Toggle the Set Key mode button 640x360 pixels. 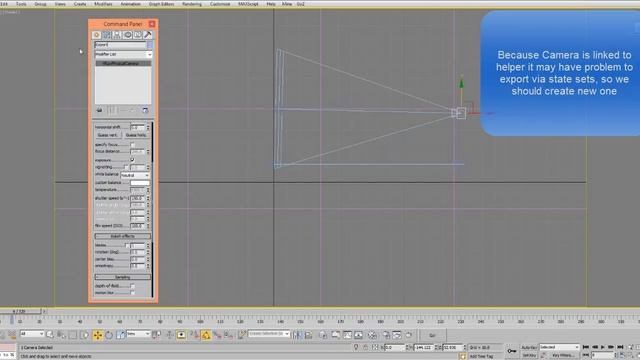tap(529, 355)
